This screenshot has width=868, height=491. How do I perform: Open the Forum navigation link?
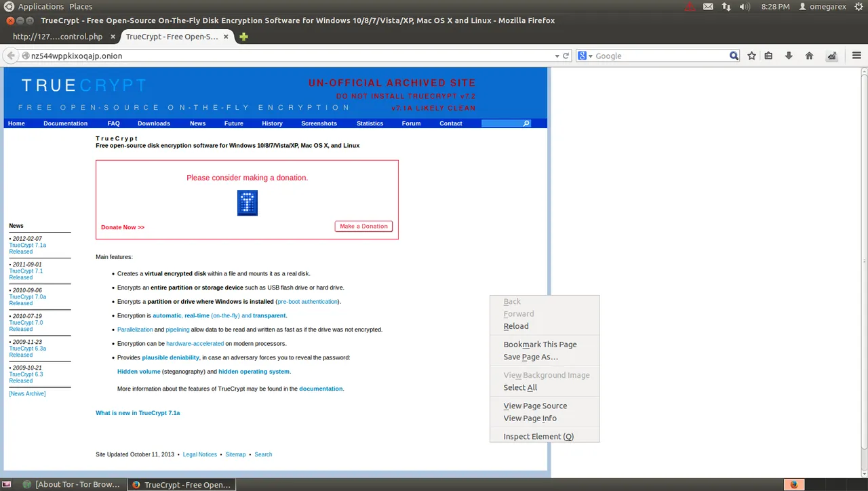(x=411, y=123)
